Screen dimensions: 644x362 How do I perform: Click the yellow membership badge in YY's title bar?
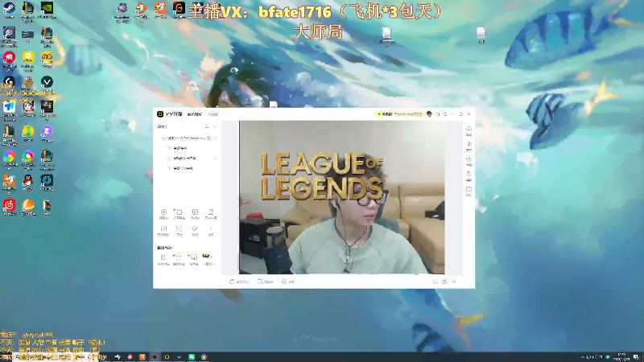click(399, 114)
